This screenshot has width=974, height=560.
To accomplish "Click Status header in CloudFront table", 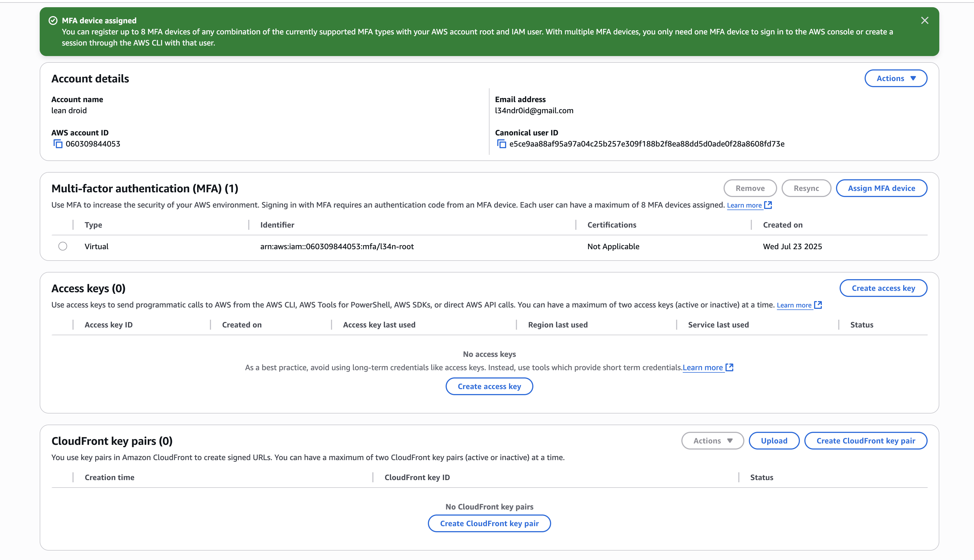I will click(x=762, y=477).
